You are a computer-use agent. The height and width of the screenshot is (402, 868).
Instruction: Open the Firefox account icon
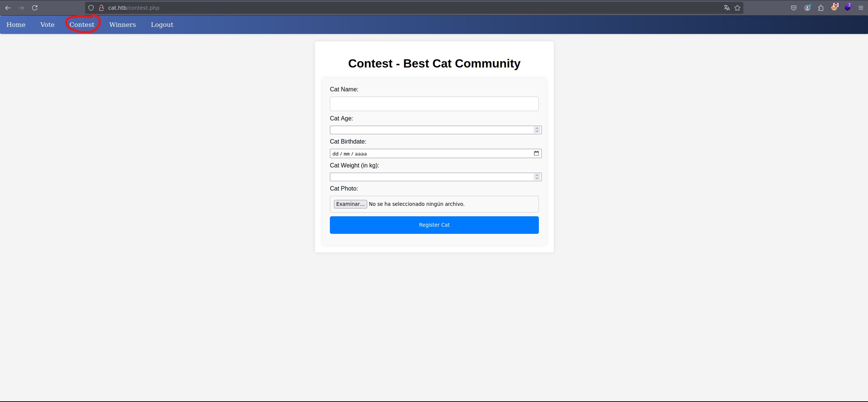point(807,8)
